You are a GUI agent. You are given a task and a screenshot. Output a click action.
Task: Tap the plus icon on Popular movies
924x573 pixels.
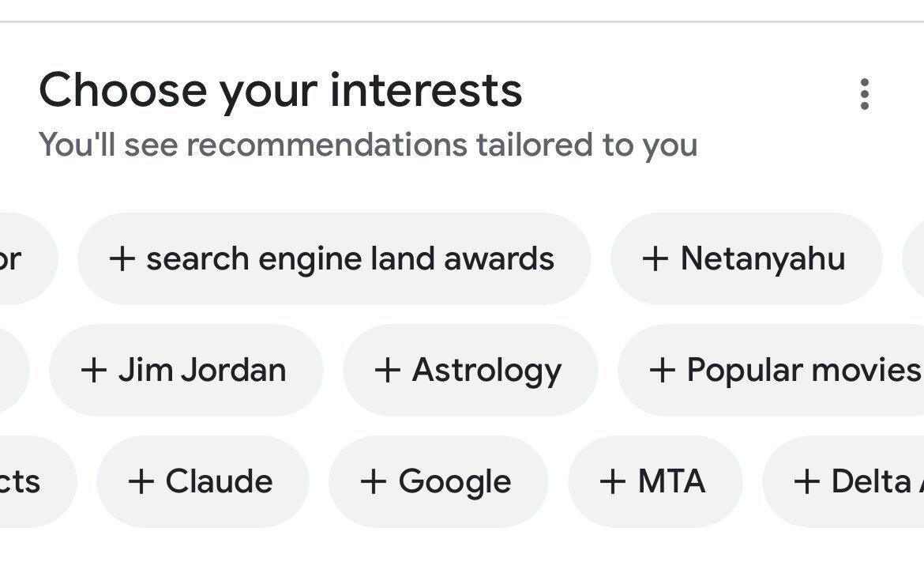pyautogui.click(x=662, y=370)
